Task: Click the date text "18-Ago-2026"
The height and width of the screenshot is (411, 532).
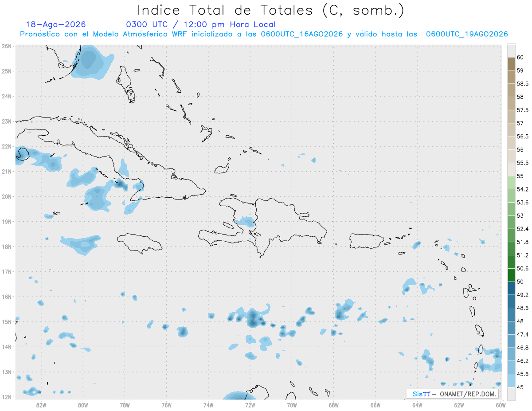Action: [x=56, y=24]
